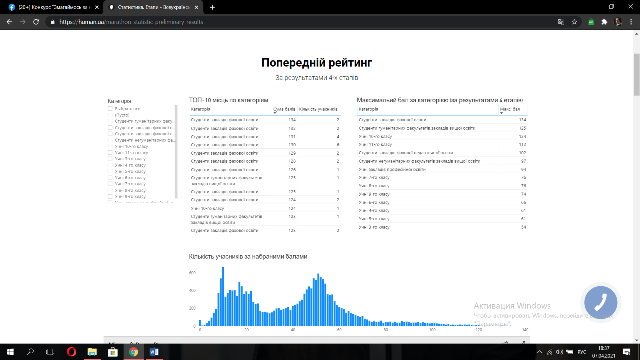Tick the 'Учні 10-го класу' category checkbox

pos(110,146)
